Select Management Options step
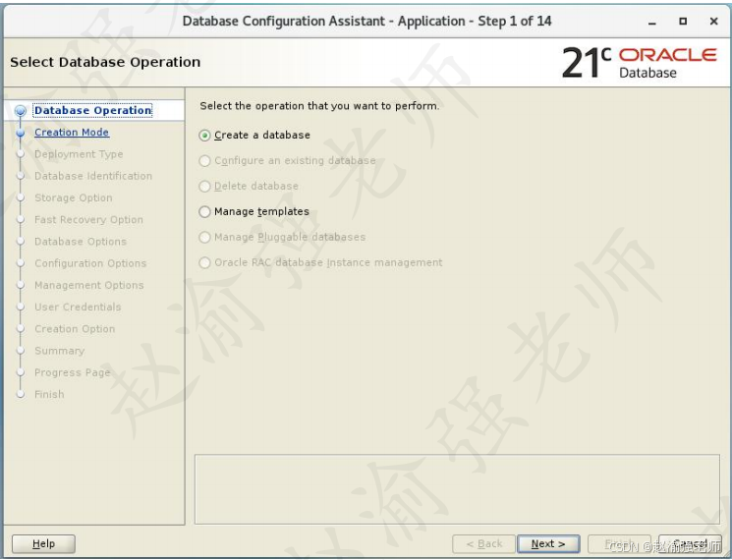732x560 pixels. [88, 285]
